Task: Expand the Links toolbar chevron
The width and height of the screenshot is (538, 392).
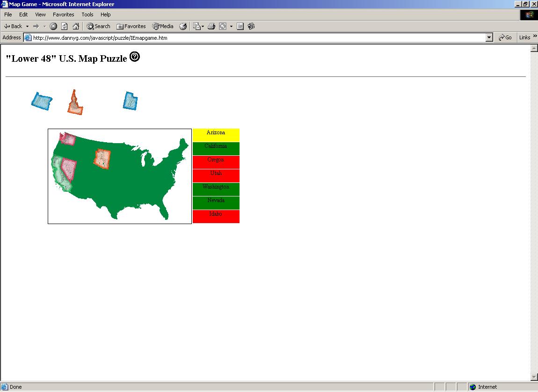Action: coord(535,36)
